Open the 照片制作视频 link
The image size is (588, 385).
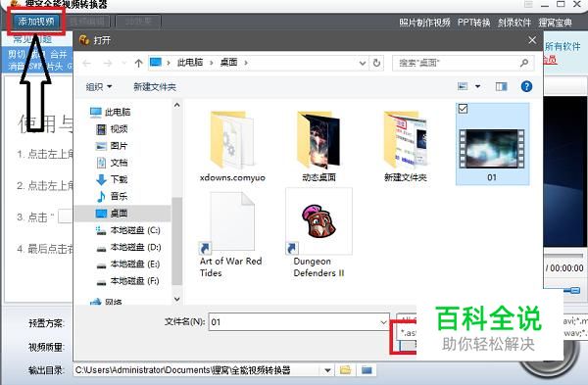point(424,23)
